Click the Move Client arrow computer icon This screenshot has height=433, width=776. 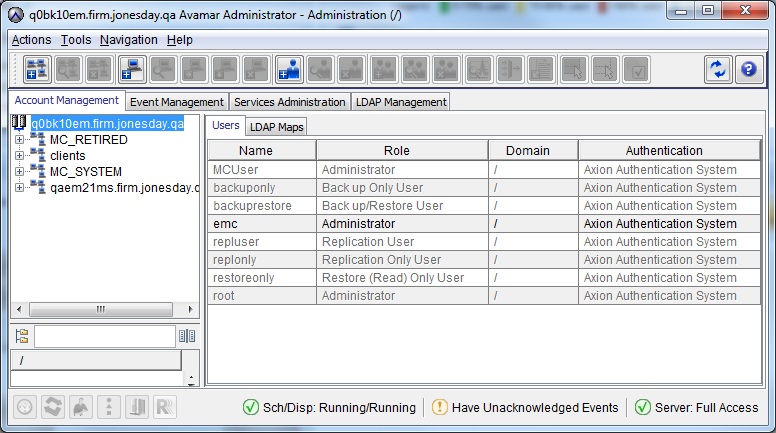pyautogui.click(x=194, y=69)
